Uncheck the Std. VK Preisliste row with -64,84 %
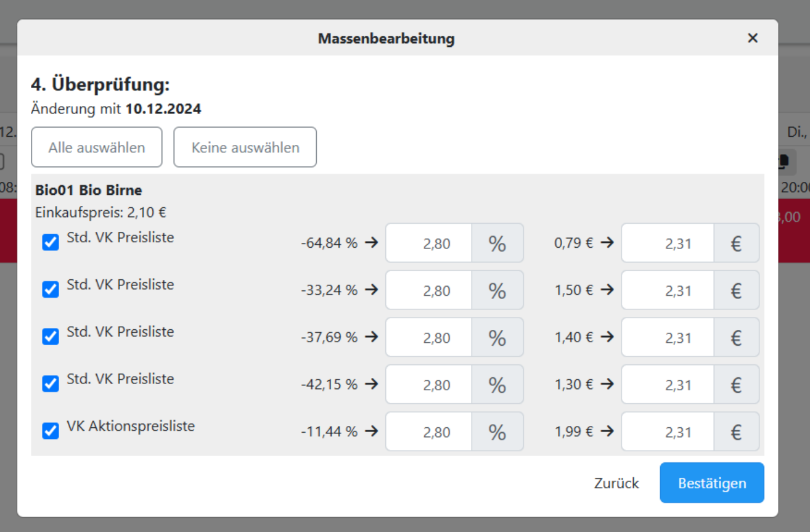810x532 pixels. [51, 242]
